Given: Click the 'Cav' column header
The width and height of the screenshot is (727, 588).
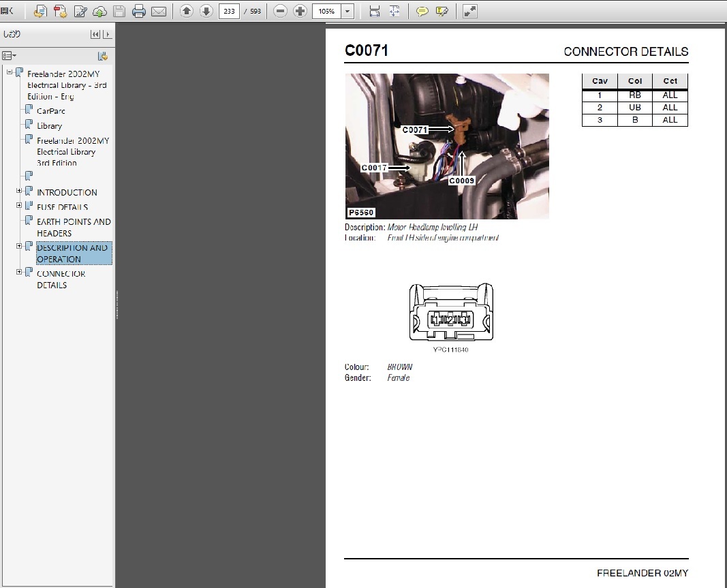Looking at the screenshot, I should (600, 81).
